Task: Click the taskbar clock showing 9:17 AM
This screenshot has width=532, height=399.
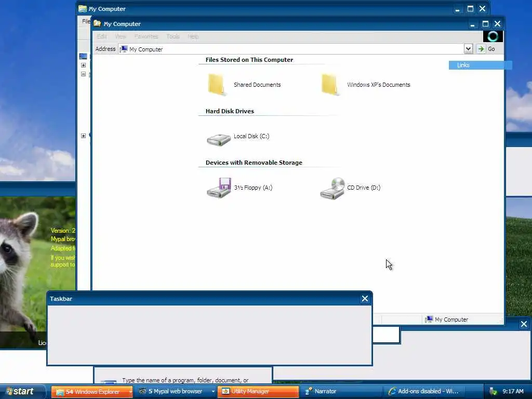Action: (513, 391)
